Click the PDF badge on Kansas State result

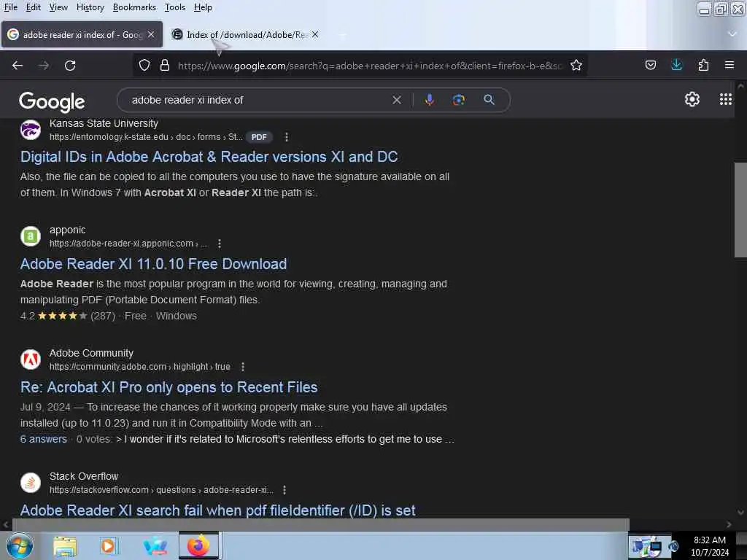pyautogui.click(x=259, y=137)
